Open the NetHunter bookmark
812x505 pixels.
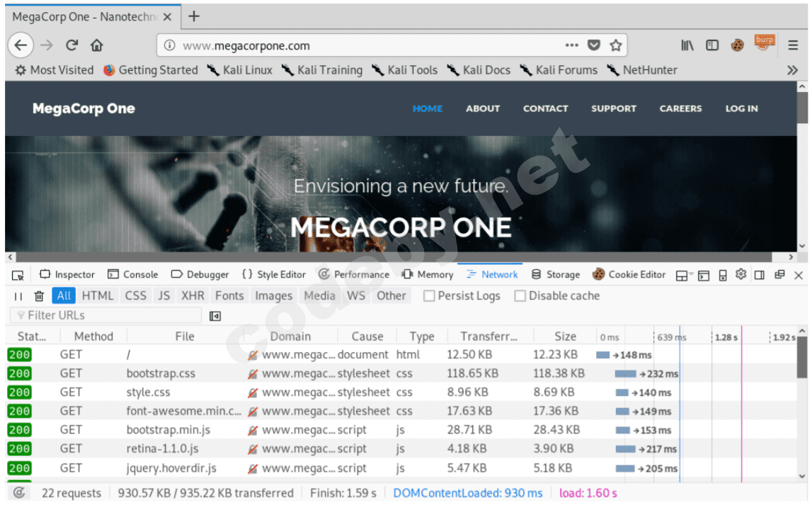642,70
